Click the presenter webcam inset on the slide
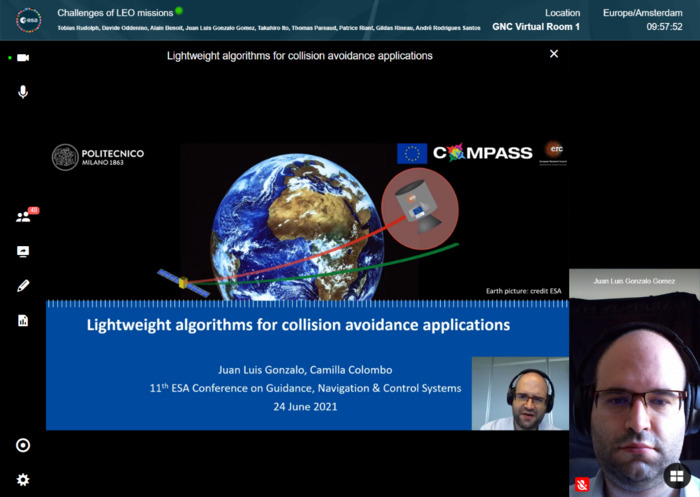This screenshot has width=700, height=497. (x=513, y=393)
